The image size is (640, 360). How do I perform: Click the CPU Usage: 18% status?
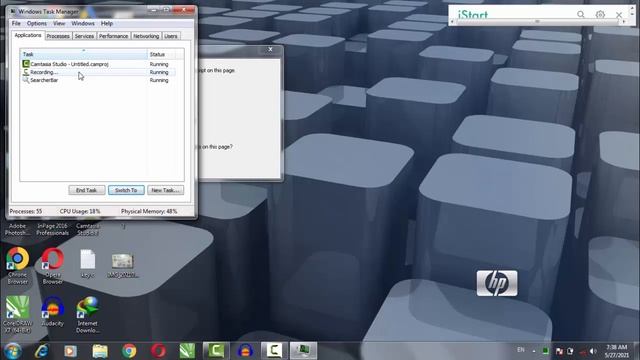point(80,211)
